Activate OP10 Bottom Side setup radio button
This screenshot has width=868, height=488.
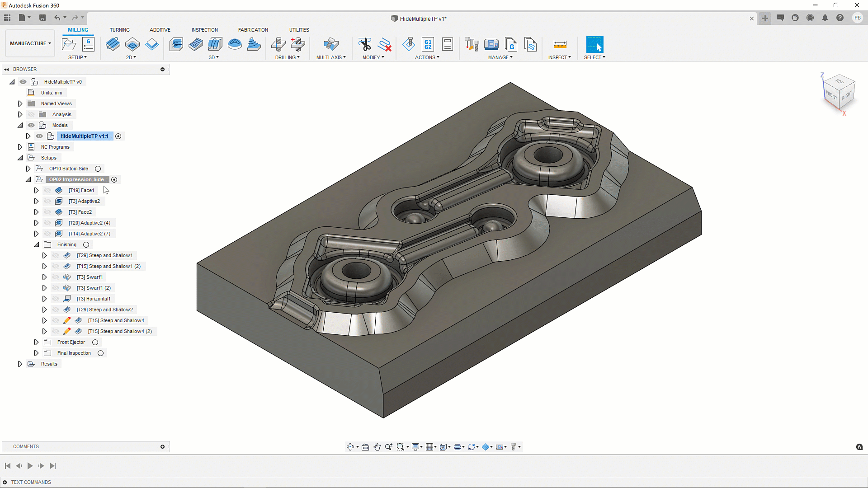click(98, 169)
